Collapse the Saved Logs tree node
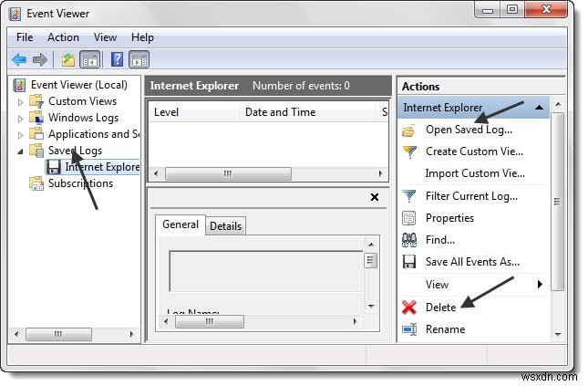588x386 pixels. 21,151
